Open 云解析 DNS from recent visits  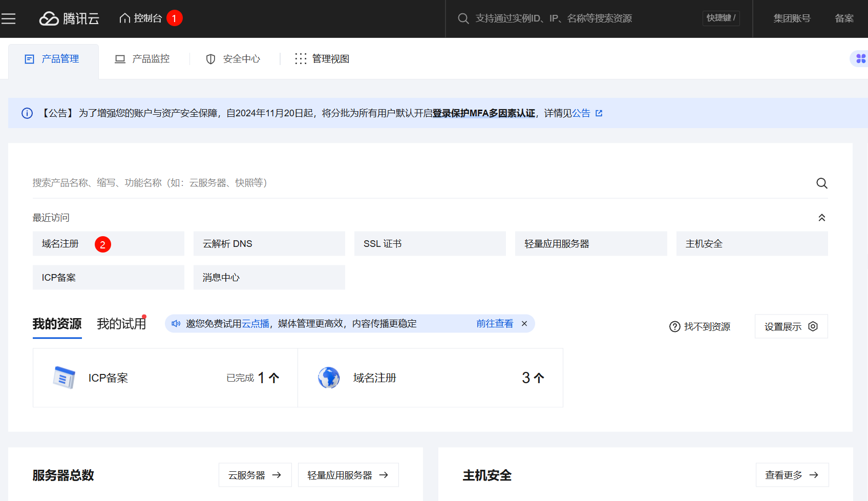click(x=269, y=244)
